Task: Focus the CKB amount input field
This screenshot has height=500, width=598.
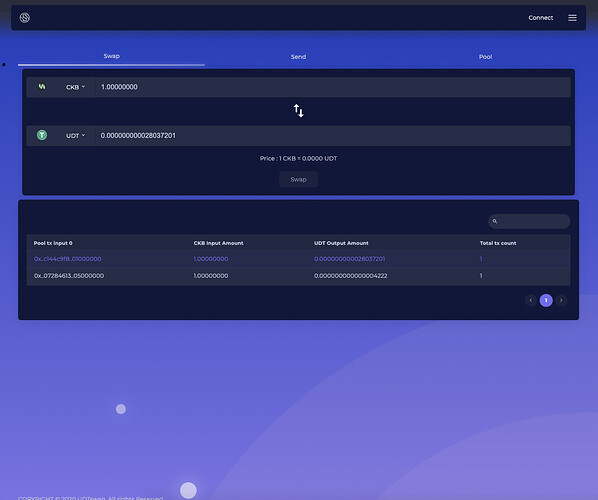Action: (332, 87)
